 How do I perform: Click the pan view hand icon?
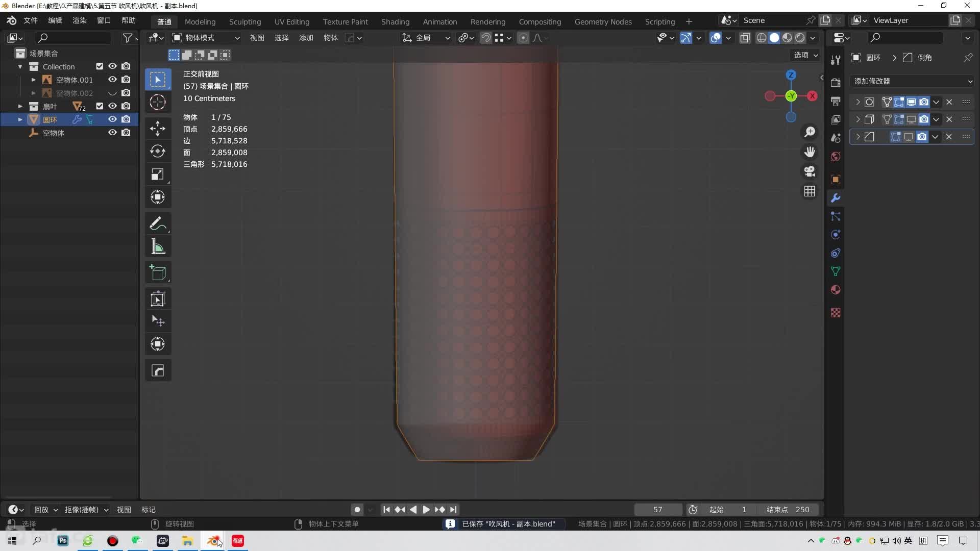(810, 152)
